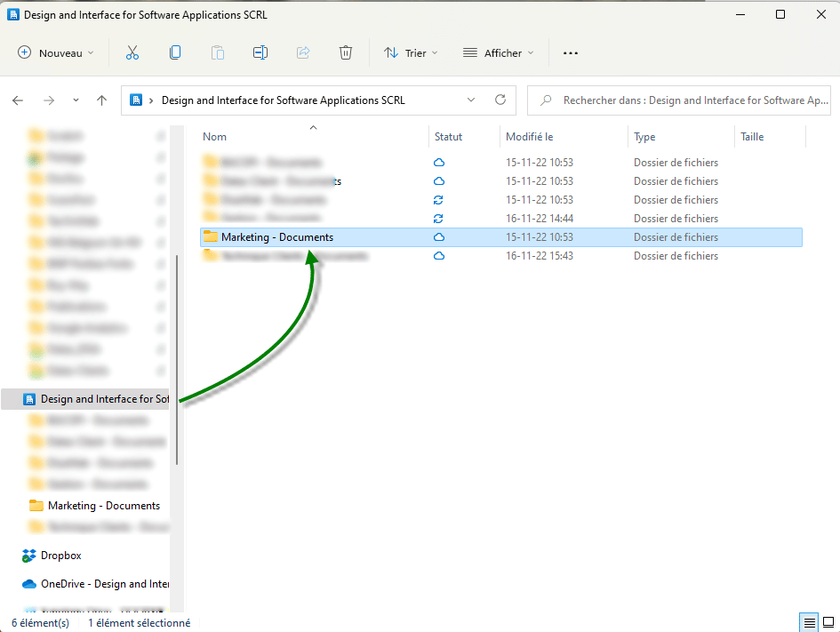Click the Delete trash icon
840x632 pixels.
coord(346,52)
